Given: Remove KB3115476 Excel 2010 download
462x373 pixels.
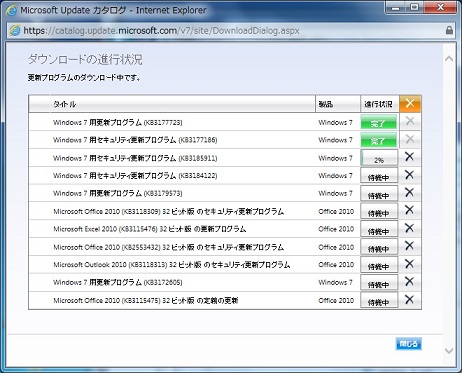Looking at the screenshot, I should click(409, 228).
